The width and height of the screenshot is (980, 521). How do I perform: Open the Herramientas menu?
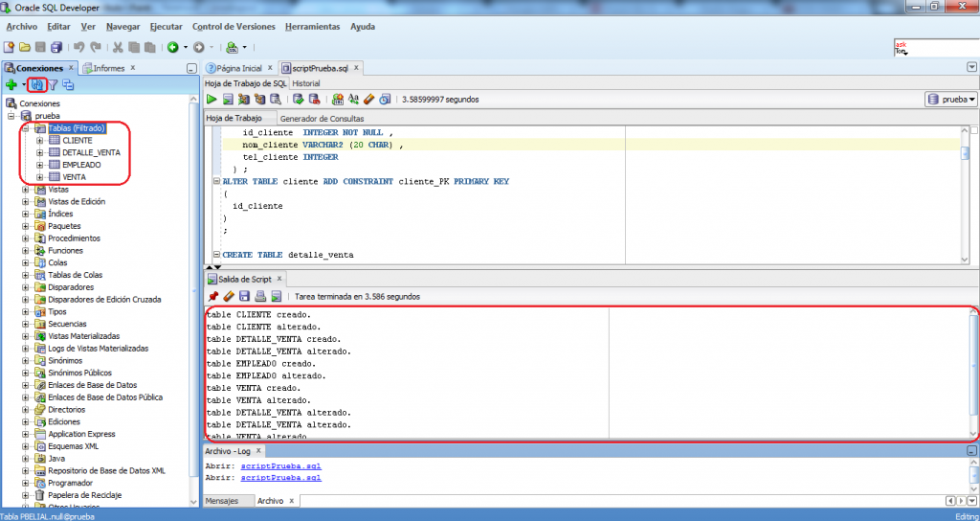[313, 27]
